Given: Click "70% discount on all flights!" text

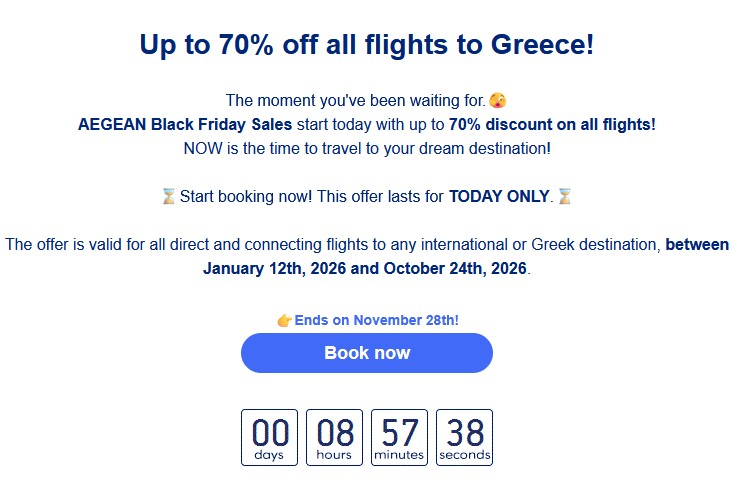Looking at the screenshot, I should coord(553,125).
